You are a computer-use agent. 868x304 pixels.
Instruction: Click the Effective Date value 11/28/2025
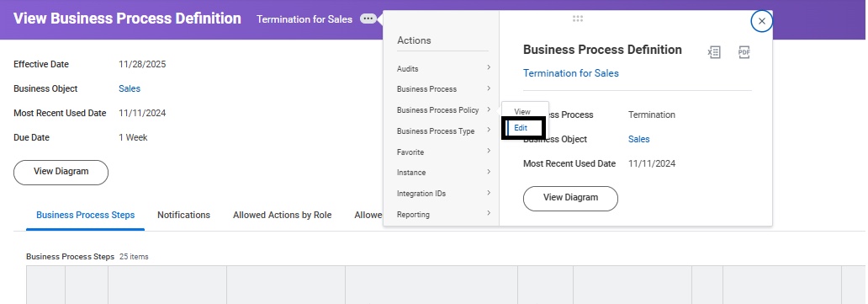[142, 64]
